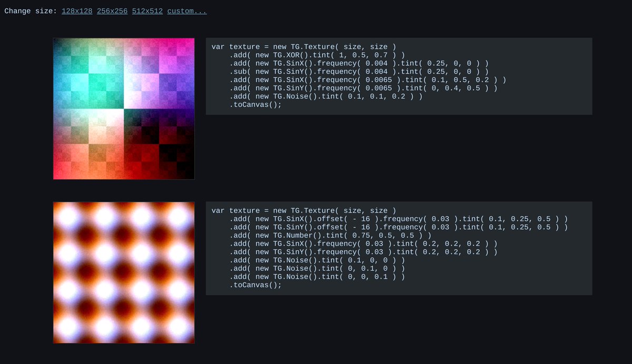Click the .sub SinY frequency 0.004 line
The height and width of the screenshot is (364, 632).
click(359, 72)
